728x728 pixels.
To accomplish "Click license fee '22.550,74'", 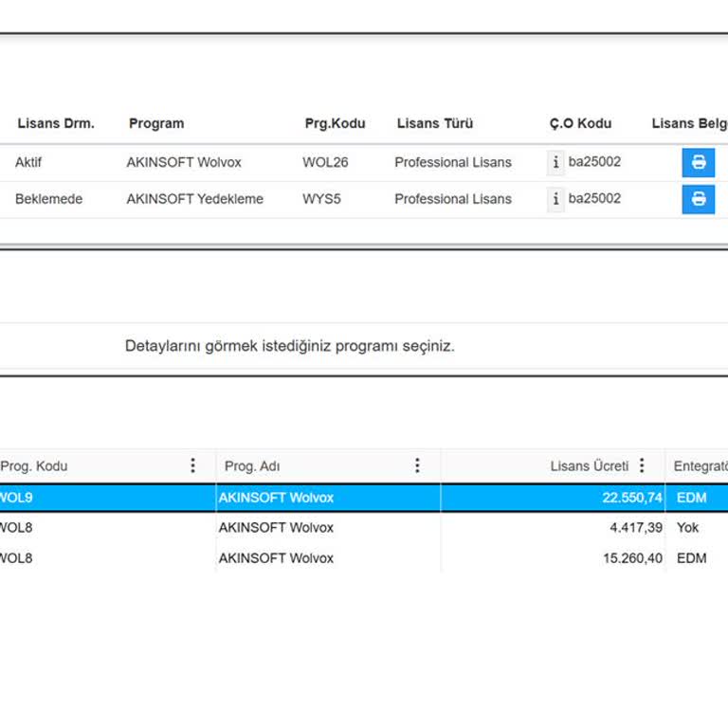I will point(632,498).
